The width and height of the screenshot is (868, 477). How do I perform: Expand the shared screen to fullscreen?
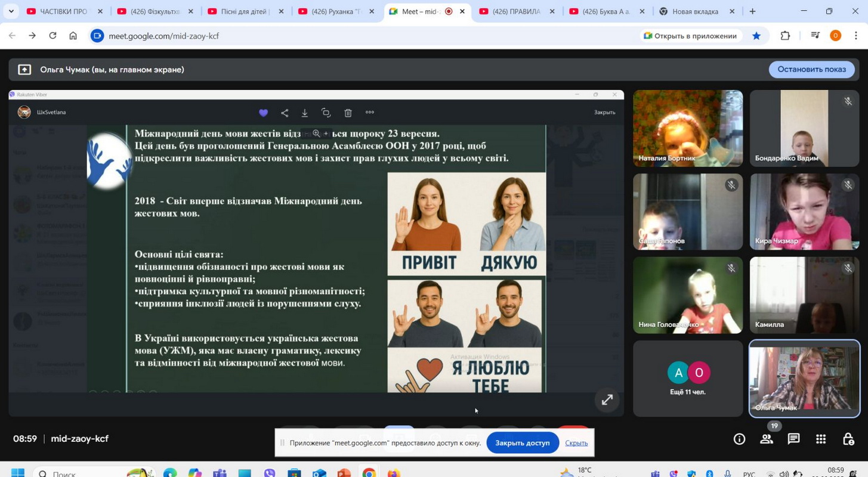(x=607, y=400)
